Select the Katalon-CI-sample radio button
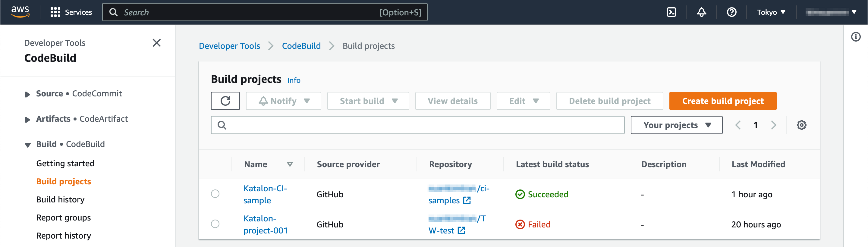This screenshot has height=247, width=868. [215, 194]
